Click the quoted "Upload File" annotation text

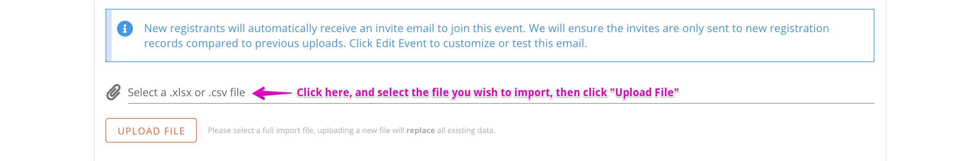click(645, 93)
